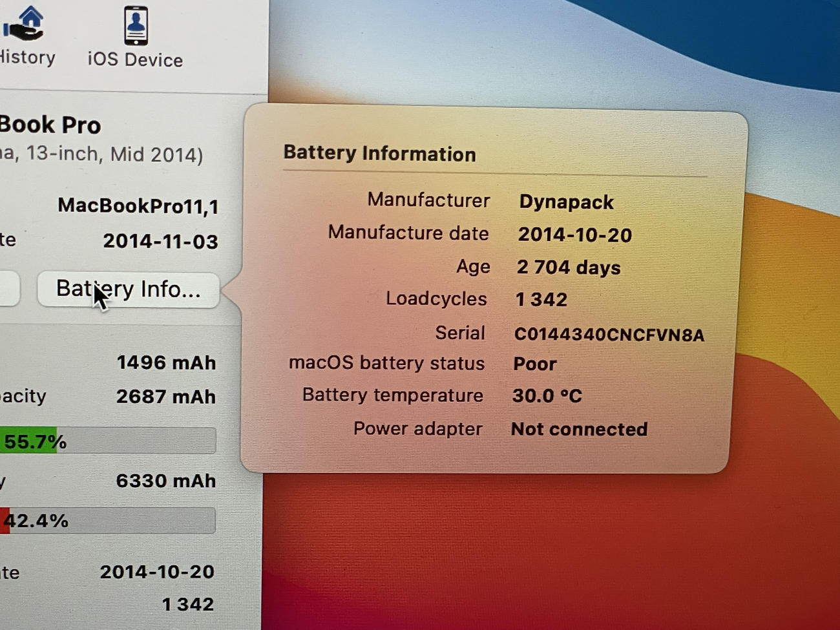840x630 pixels.
Task: Select 2014-10-20 in the main window
Action: click(157, 572)
